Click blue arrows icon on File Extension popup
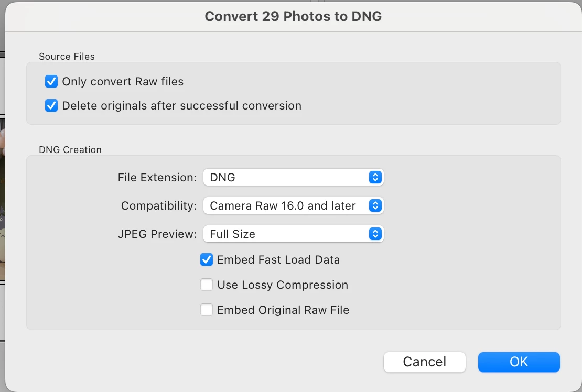 click(375, 177)
